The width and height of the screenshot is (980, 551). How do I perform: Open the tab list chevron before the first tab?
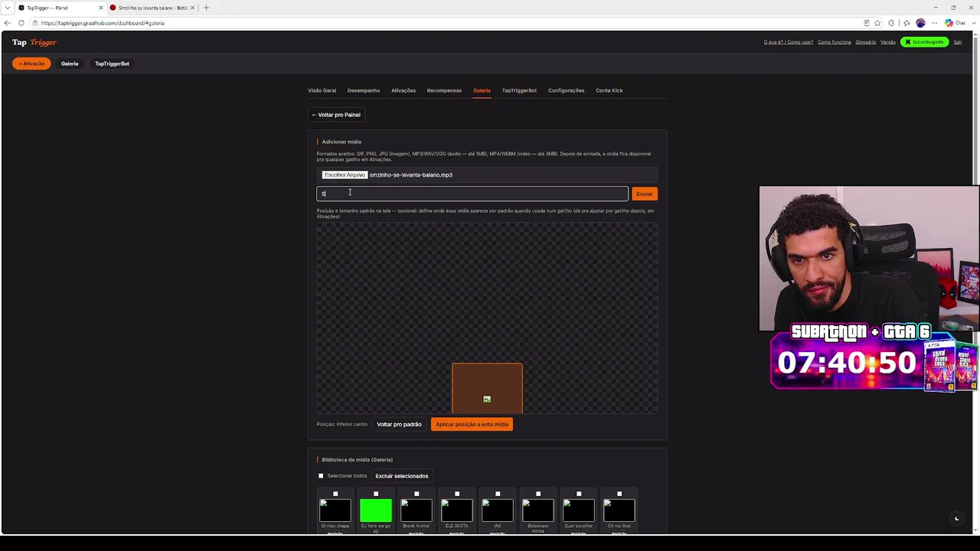tap(6, 8)
